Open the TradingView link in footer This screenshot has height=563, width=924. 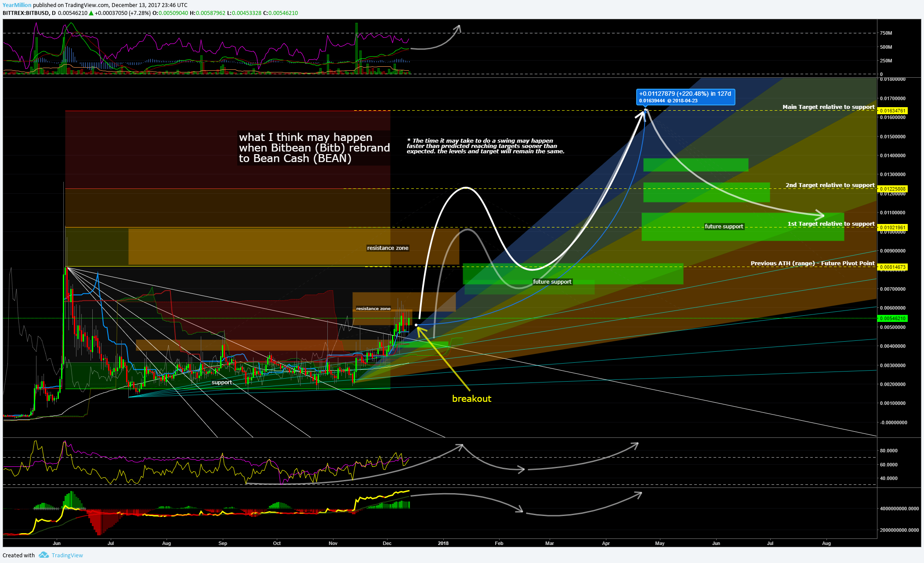tap(67, 555)
